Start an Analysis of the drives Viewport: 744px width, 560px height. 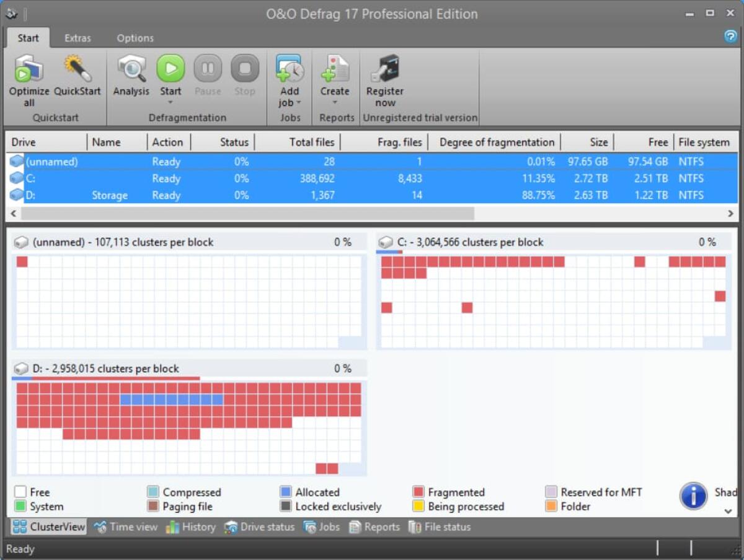(x=131, y=68)
